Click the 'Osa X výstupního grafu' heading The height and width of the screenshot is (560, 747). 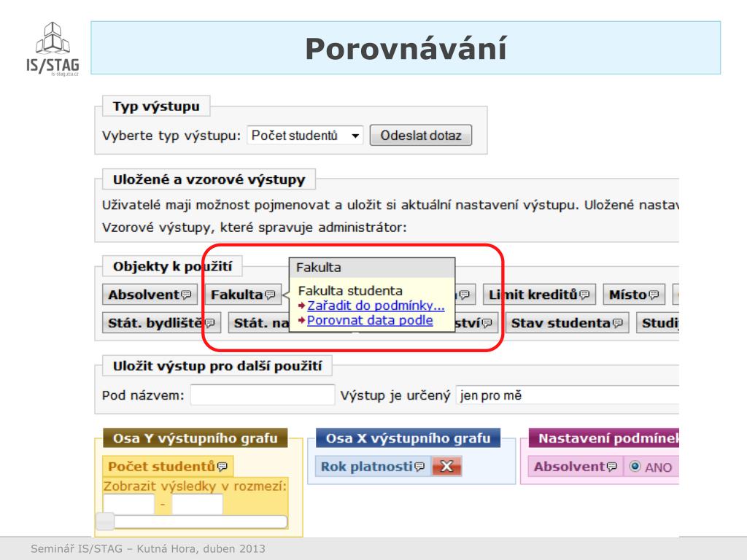pyautogui.click(x=408, y=438)
